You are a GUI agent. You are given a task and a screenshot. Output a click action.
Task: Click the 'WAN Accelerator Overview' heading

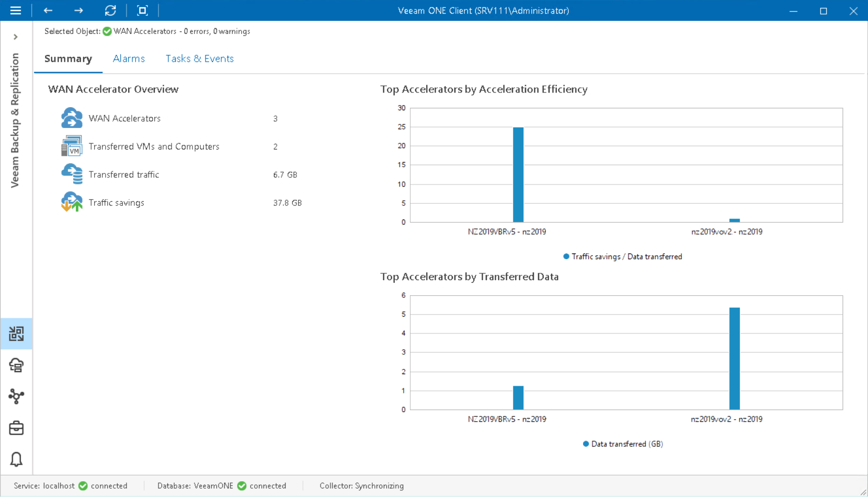coord(113,89)
